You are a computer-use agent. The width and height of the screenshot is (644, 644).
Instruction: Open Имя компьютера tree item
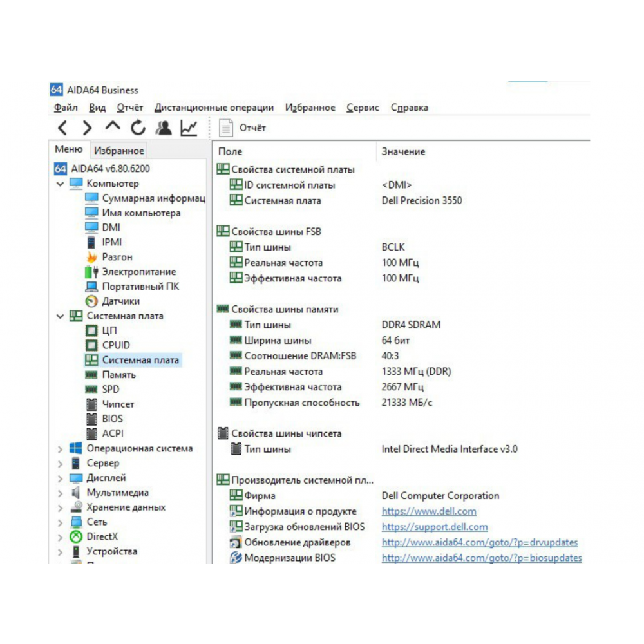pyautogui.click(x=133, y=213)
